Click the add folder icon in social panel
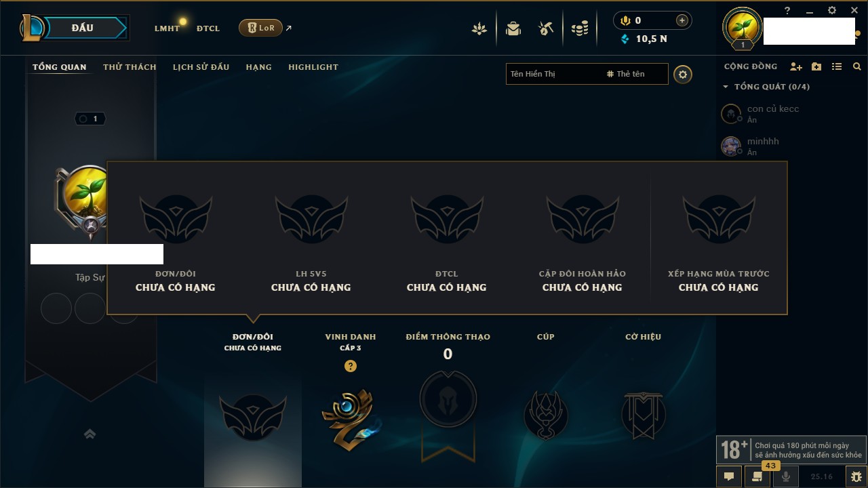Viewport: 868px width, 488px height. click(x=816, y=66)
